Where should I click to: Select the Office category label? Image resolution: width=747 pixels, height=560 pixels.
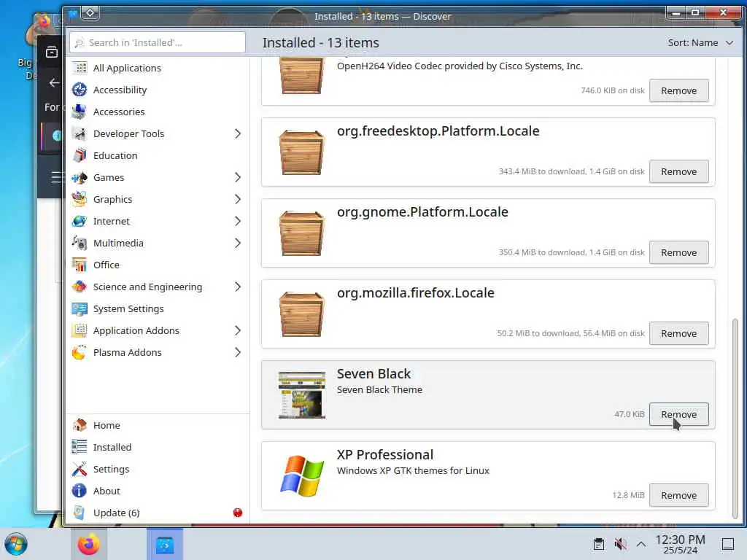click(107, 265)
